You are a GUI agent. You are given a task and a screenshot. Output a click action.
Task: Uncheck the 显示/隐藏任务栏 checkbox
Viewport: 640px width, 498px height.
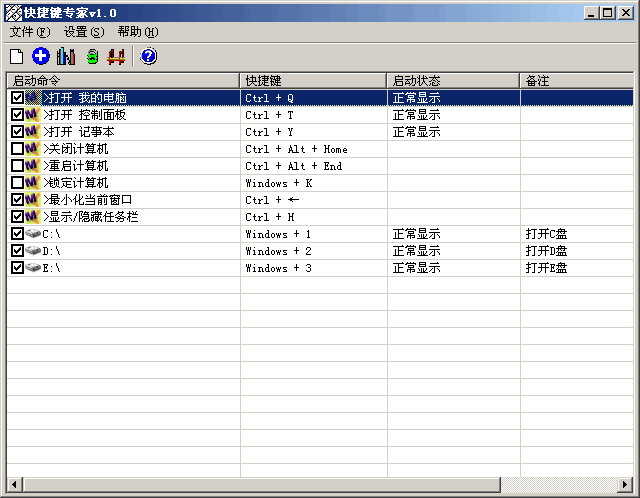pos(17,217)
